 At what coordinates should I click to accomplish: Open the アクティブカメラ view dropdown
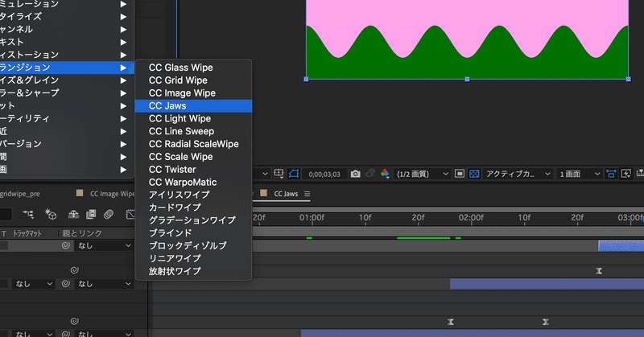518,174
